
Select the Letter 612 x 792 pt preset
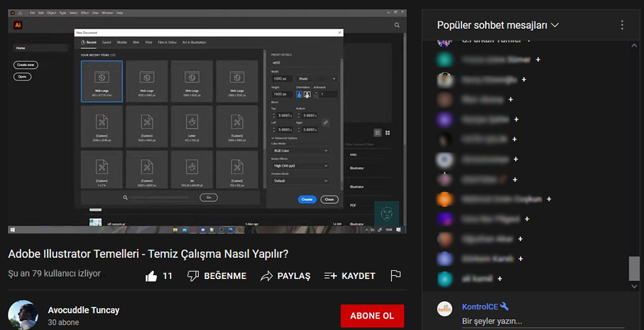192,127
